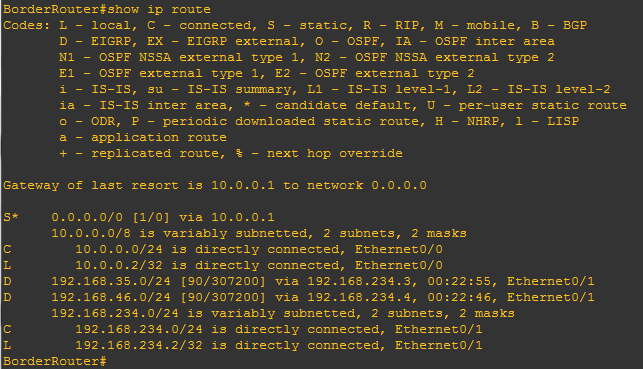The image size is (643, 369).
Task: Select the 192.168.46.0/24 EIGRP route line
Action: pos(299,297)
